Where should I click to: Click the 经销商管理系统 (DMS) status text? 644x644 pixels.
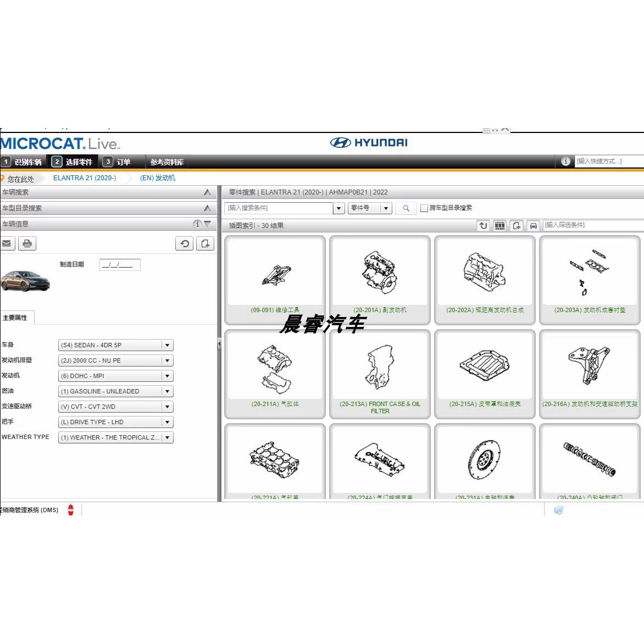(29, 510)
